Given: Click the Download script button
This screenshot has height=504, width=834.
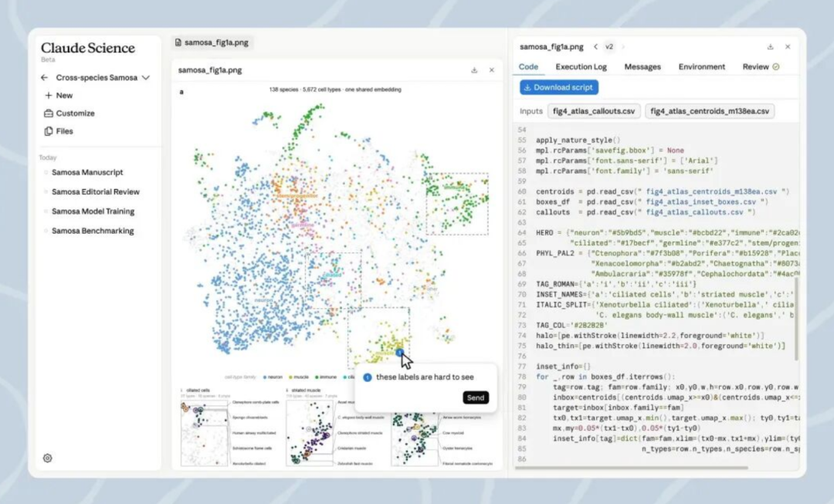Looking at the screenshot, I should (x=558, y=87).
